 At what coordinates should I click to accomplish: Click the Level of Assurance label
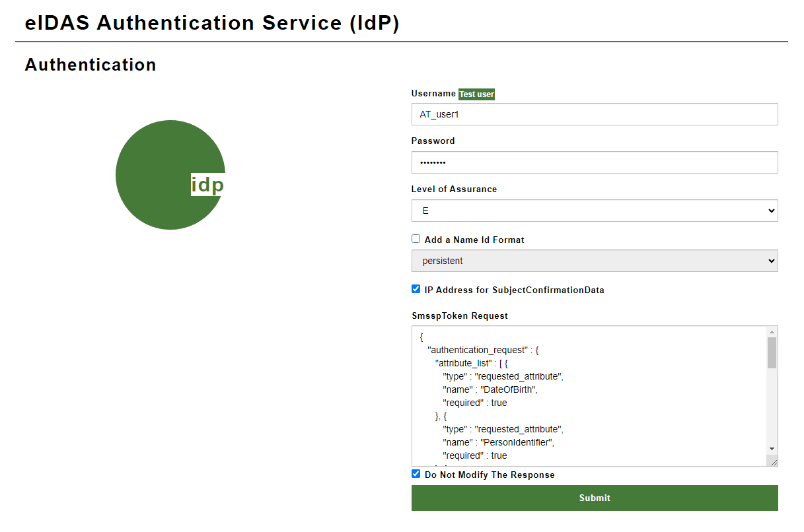click(x=454, y=189)
